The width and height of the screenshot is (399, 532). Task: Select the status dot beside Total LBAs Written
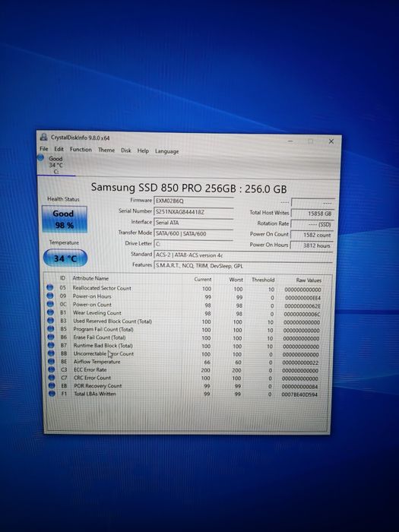tap(52, 394)
